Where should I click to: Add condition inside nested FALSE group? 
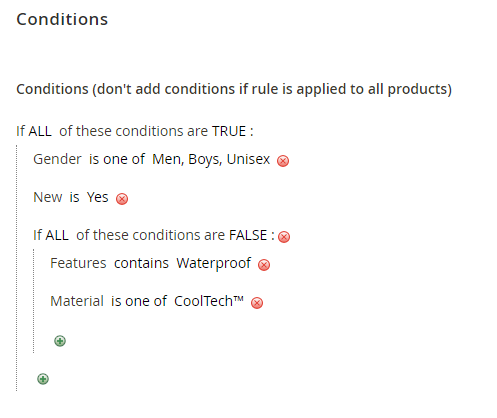pos(60,341)
